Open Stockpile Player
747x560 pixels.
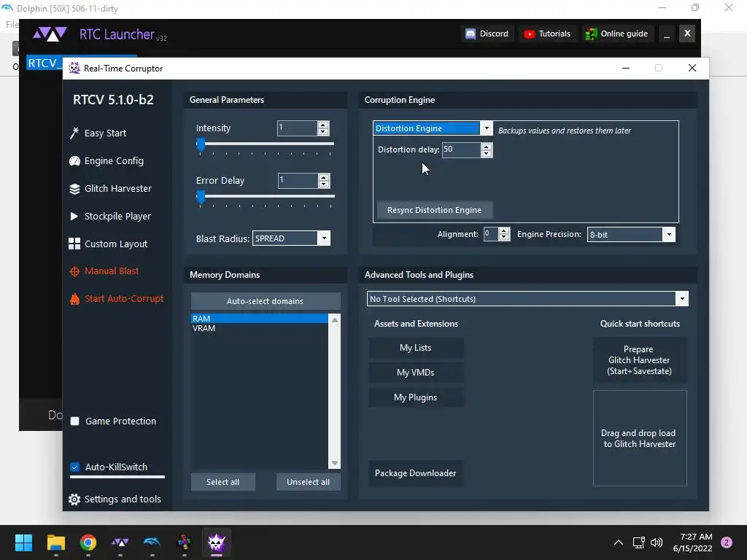117,216
